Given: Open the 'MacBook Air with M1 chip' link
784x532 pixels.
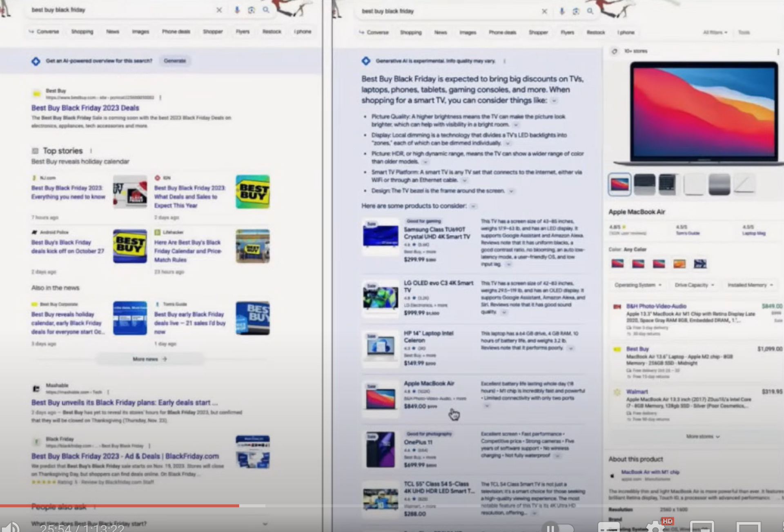Looking at the screenshot, I should point(650,472).
